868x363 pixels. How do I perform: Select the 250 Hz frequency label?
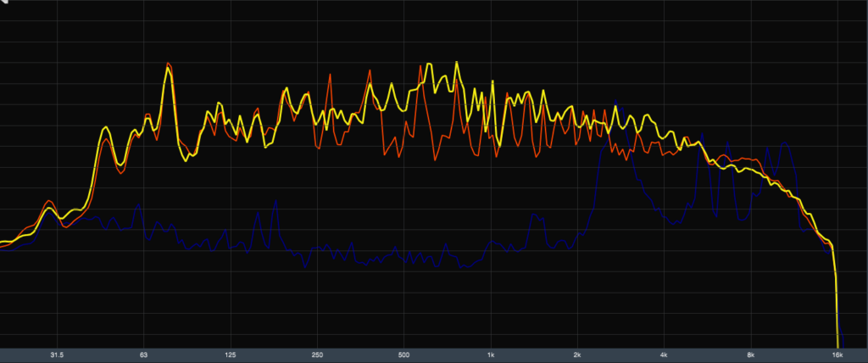click(x=317, y=355)
